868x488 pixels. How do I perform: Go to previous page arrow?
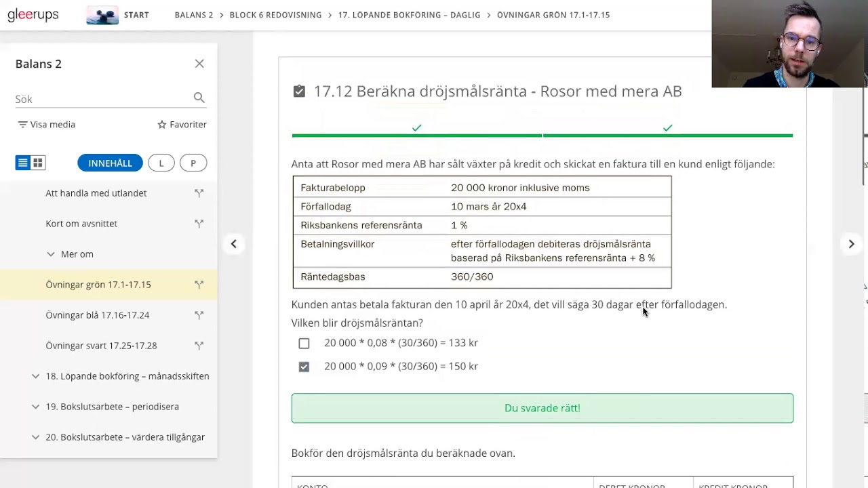click(233, 244)
